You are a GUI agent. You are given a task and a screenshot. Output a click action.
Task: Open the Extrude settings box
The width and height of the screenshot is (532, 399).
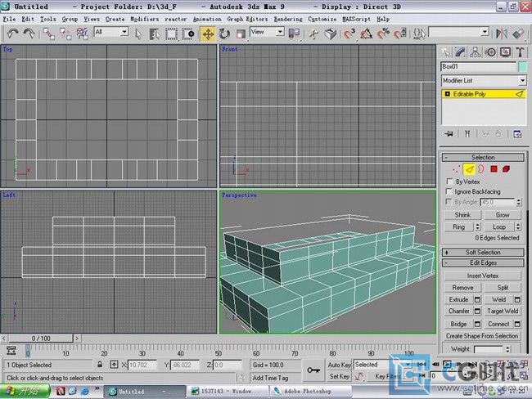[x=477, y=300]
